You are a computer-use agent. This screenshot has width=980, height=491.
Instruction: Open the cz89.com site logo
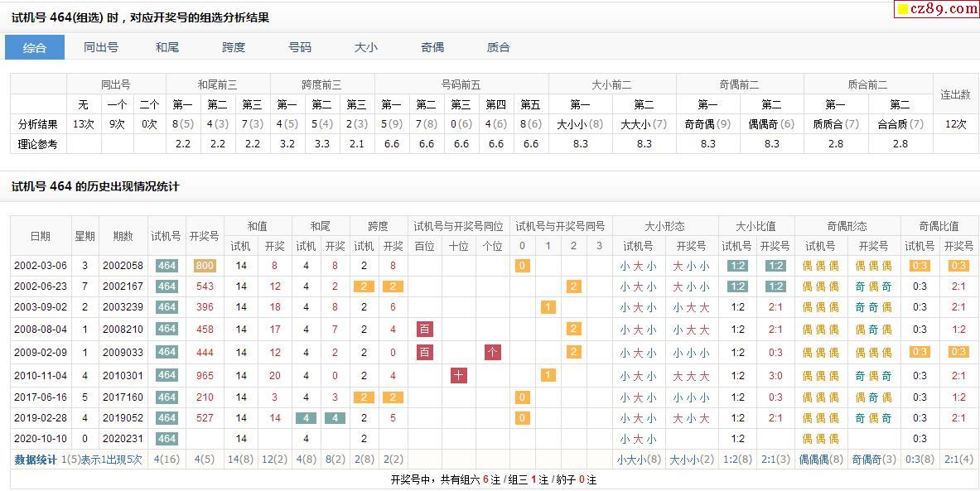pyautogui.click(x=937, y=9)
